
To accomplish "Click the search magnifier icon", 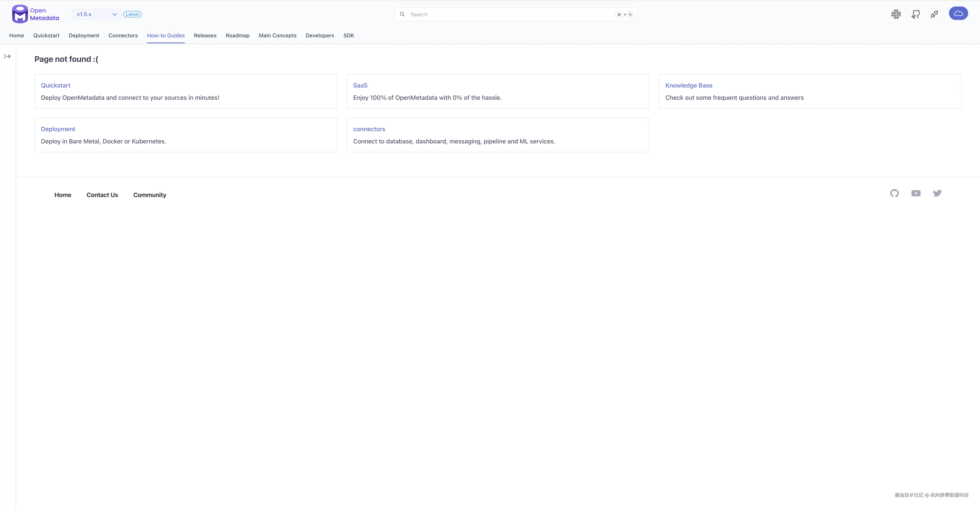I will tap(402, 14).
